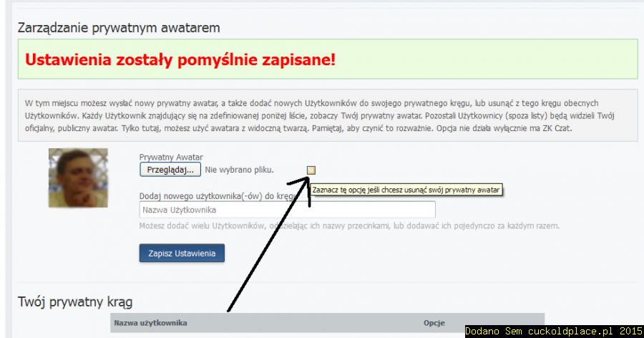This screenshot has width=644, height=338.
Task: Tick the checkbox to remove private avatar
Action: click(311, 170)
